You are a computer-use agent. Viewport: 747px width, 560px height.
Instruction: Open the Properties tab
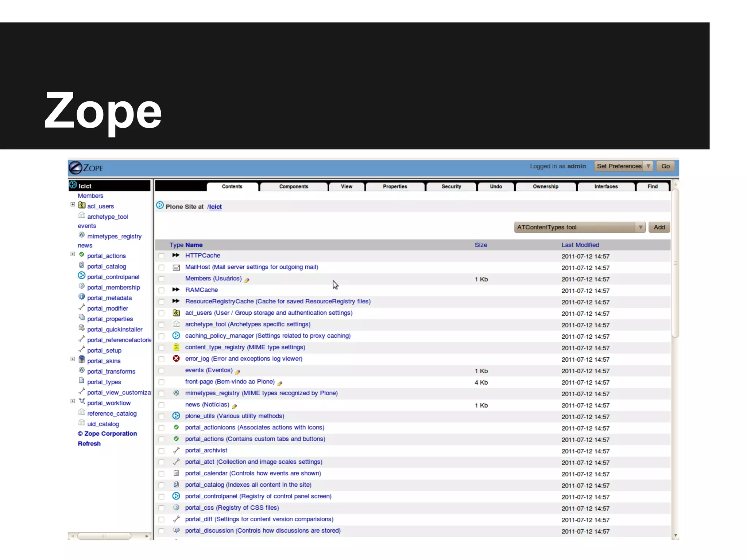(x=395, y=186)
